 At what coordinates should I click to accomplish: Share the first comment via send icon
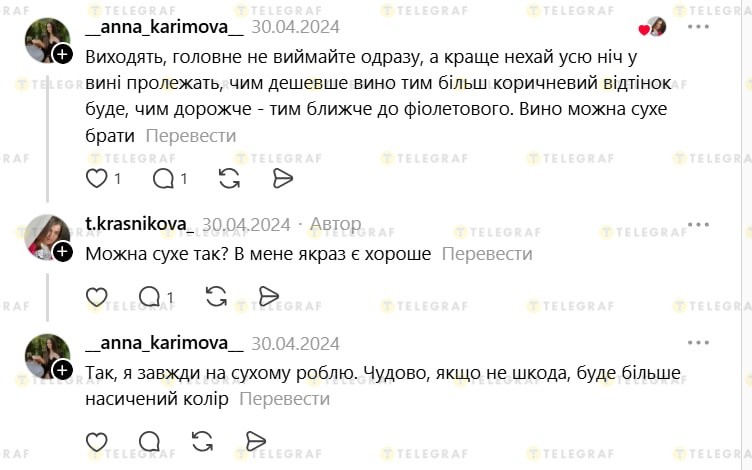coord(283,178)
